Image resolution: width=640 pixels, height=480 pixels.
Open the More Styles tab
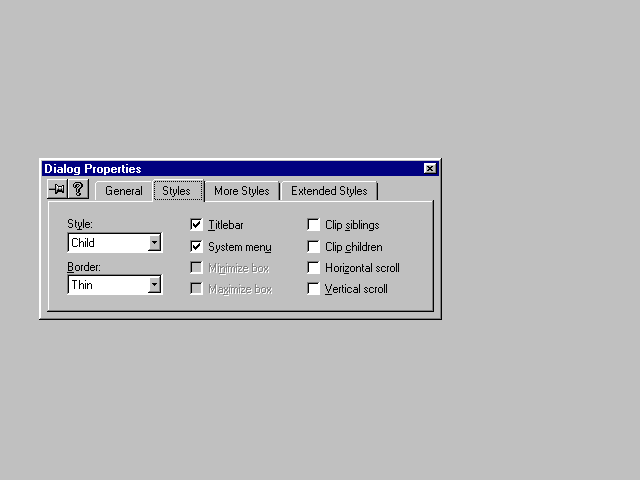241,191
